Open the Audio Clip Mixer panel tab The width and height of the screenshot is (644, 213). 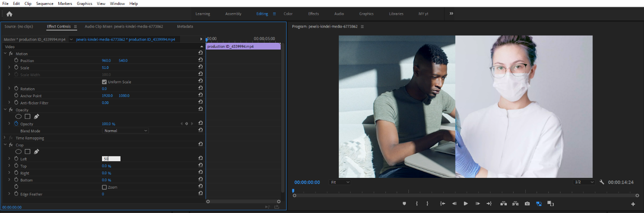(124, 27)
